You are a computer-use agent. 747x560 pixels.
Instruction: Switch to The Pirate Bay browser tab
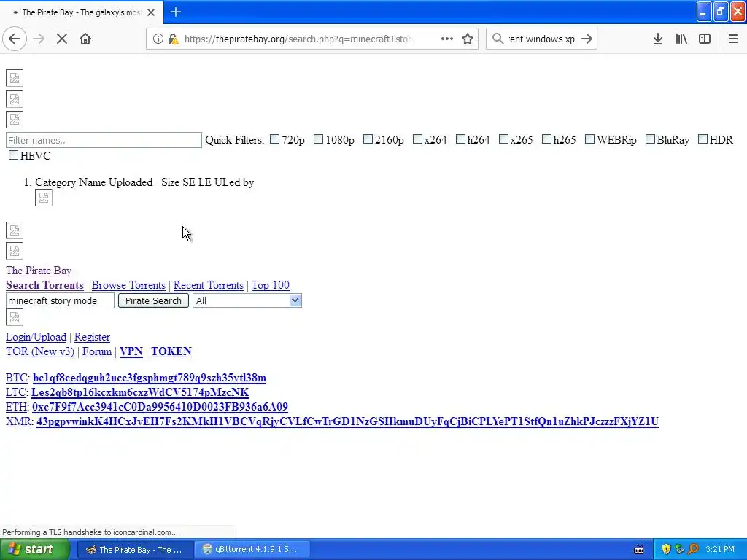(x=81, y=12)
